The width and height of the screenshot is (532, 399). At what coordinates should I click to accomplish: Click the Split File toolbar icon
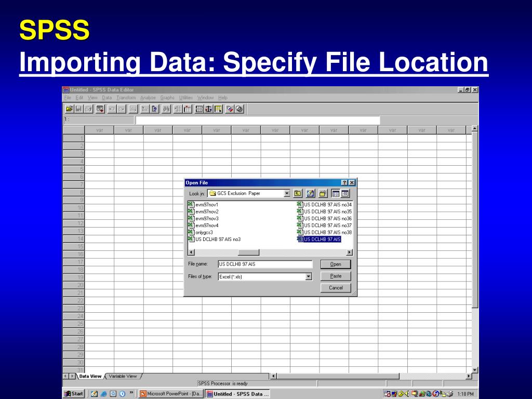(199, 109)
